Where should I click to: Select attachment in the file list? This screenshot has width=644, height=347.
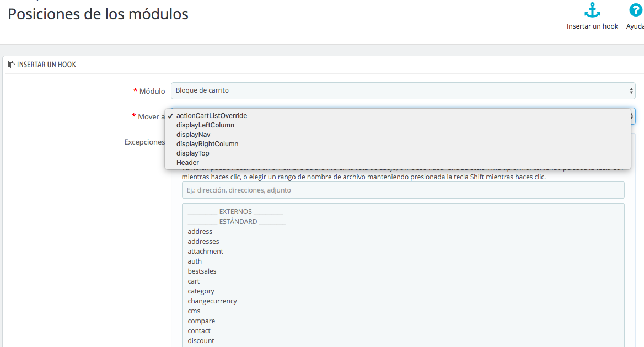coord(205,251)
